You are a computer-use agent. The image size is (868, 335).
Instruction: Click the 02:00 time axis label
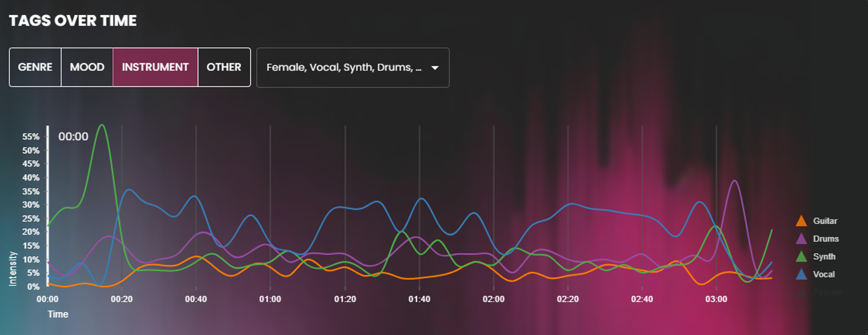pos(494,299)
